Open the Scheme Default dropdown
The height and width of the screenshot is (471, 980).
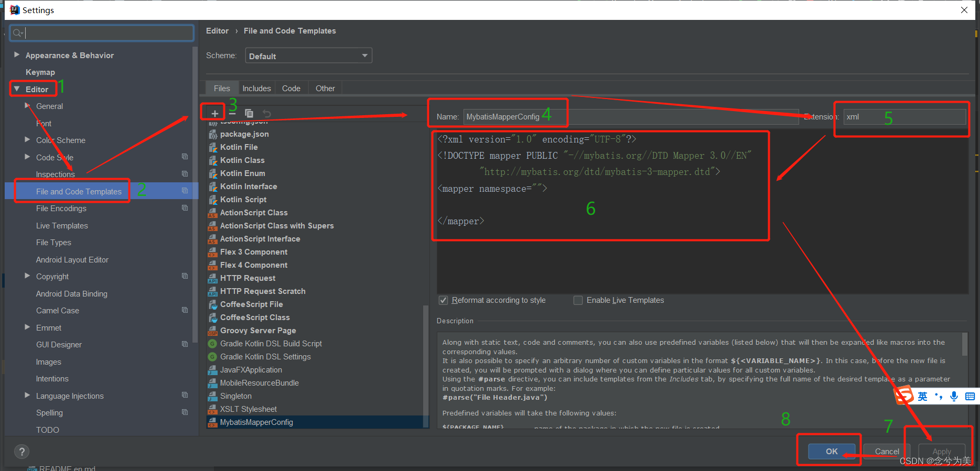308,56
